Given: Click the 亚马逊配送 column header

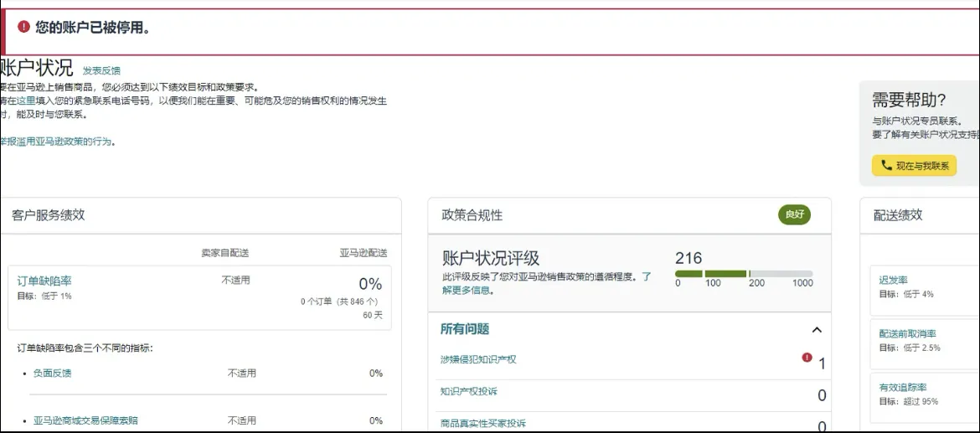Looking at the screenshot, I should click(364, 253).
